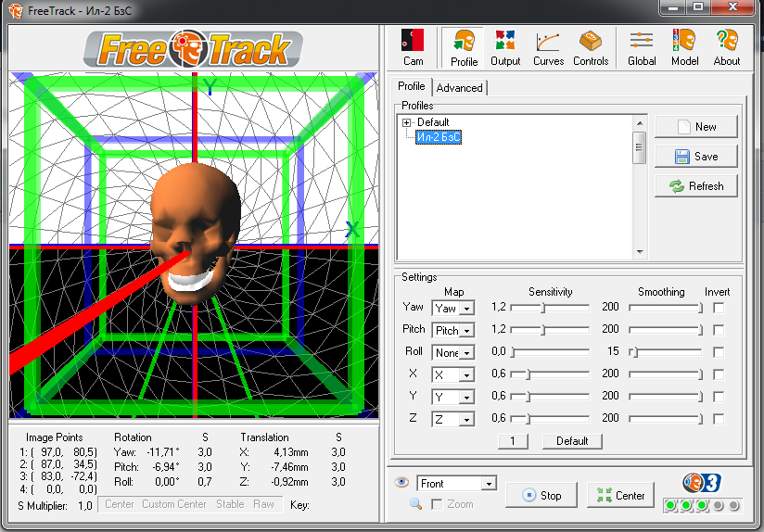Image resolution: width=764 pixels, height=532 pixels.
Task: Open the Yaw map dropdown
Action: click(x=466, y=309)
